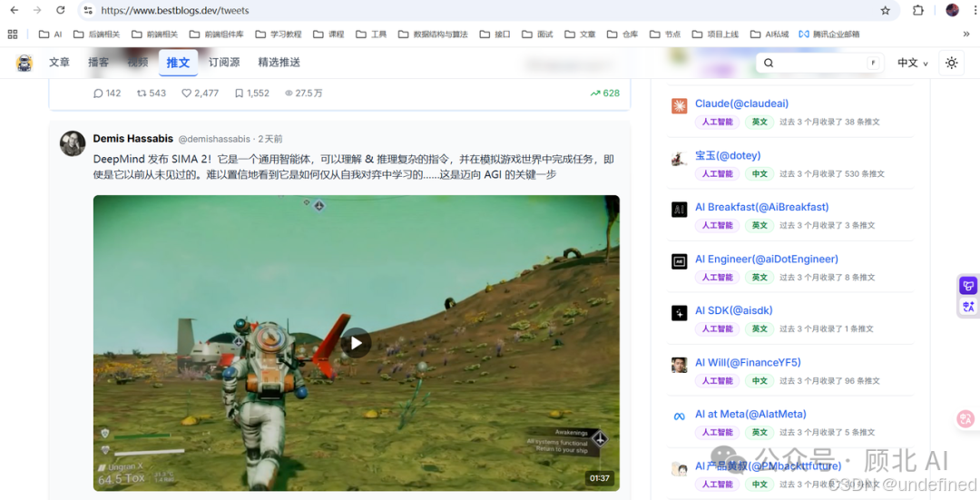The width and height of the screenshot is (980, 500).
Task: Open AI Engineer(@aiDotEngineer) link
Action: 767,259
